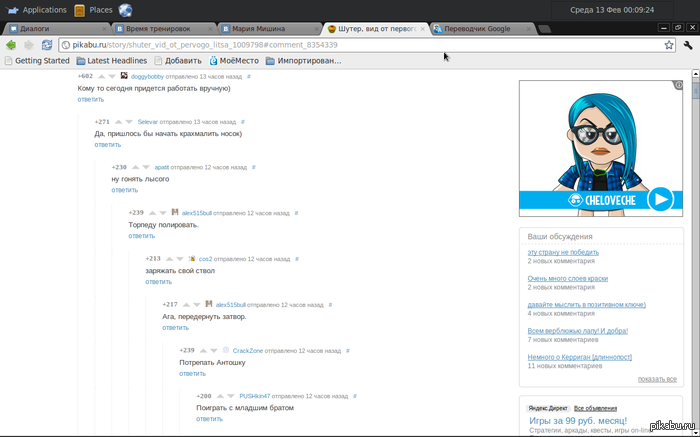This screenshot has height=437, width=700.
Task: Open the Places menu
Action: [x=93, y=10]
